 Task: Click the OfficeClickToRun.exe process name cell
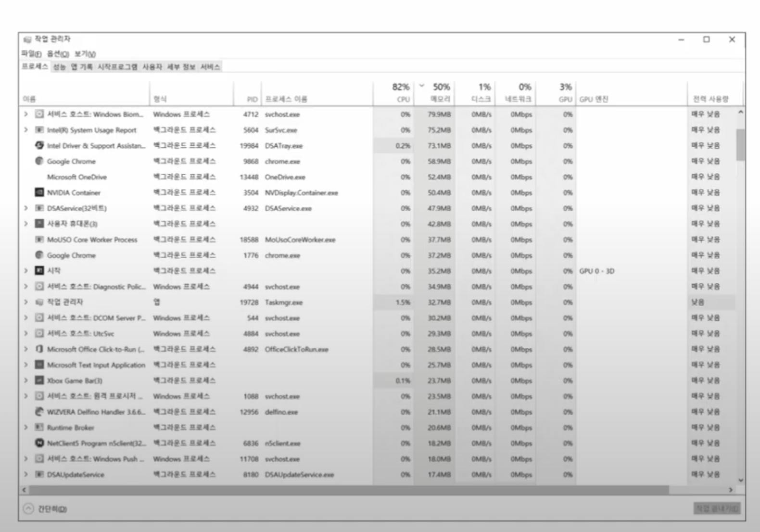[x=296, y=350]
